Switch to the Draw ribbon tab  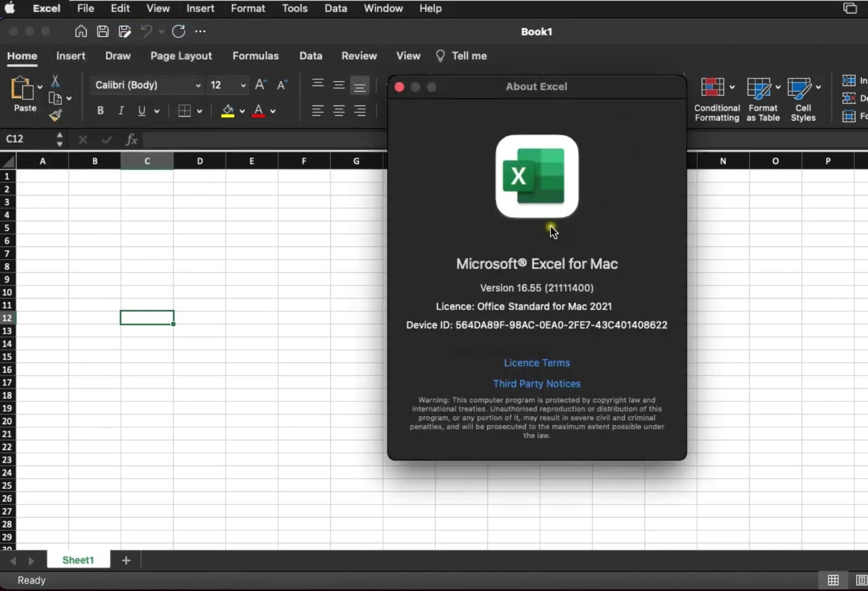[118, 56]
